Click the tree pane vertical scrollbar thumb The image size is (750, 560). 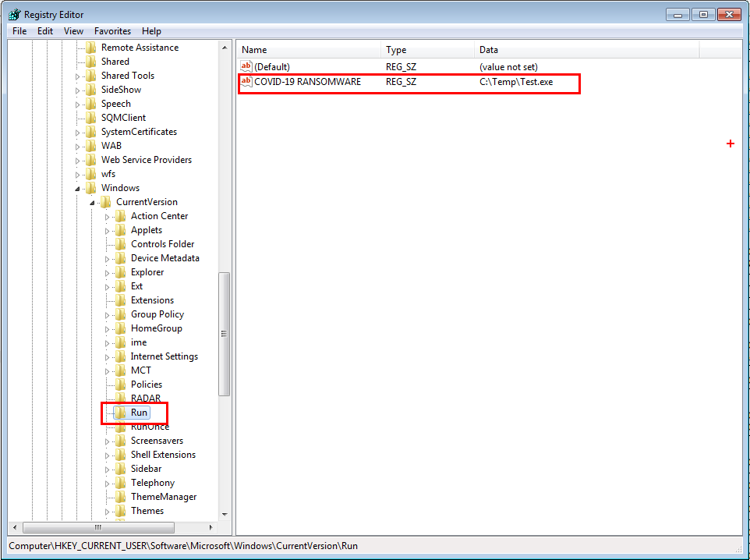pos(224,334)
